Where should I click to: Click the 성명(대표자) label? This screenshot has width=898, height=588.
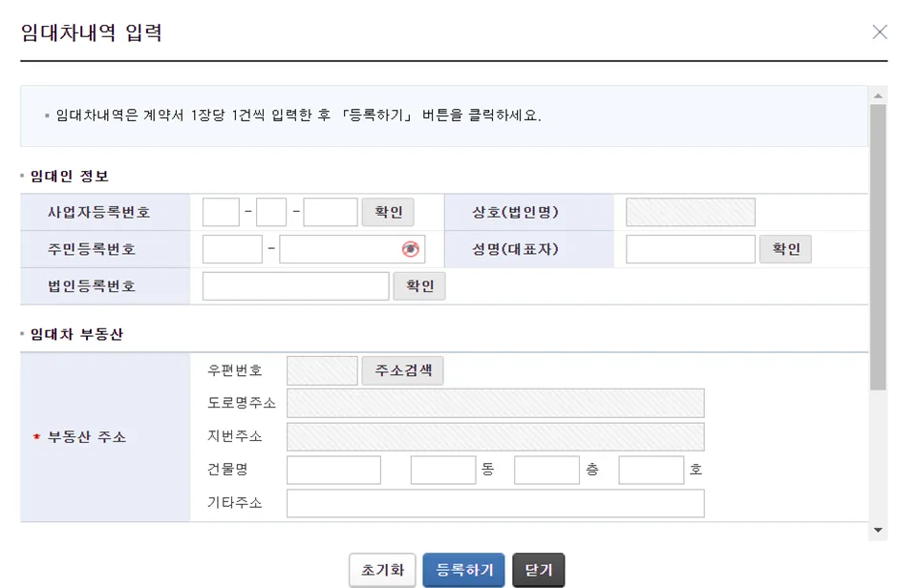515,249
